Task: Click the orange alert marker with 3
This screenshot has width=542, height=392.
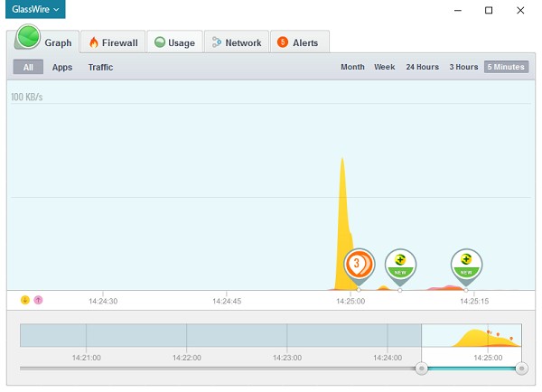Action: pos(359,265)
